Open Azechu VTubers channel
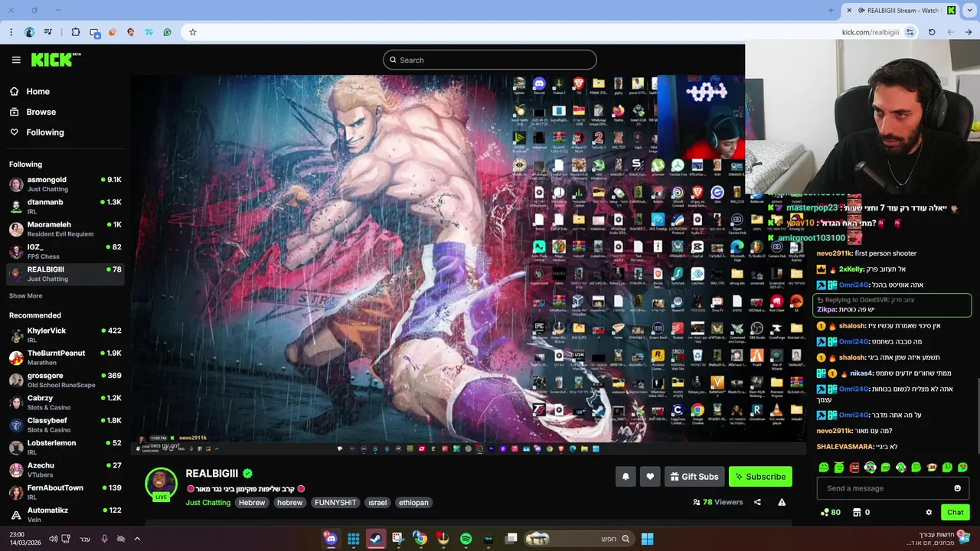The height and width of the screenshot is (551, 980). [x=65, y=470]
